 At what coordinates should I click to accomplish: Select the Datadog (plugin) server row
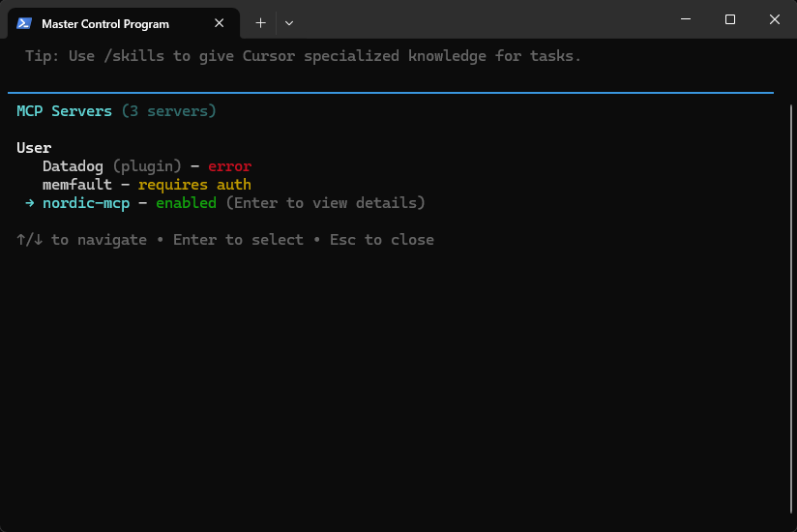tap(146, 166)
